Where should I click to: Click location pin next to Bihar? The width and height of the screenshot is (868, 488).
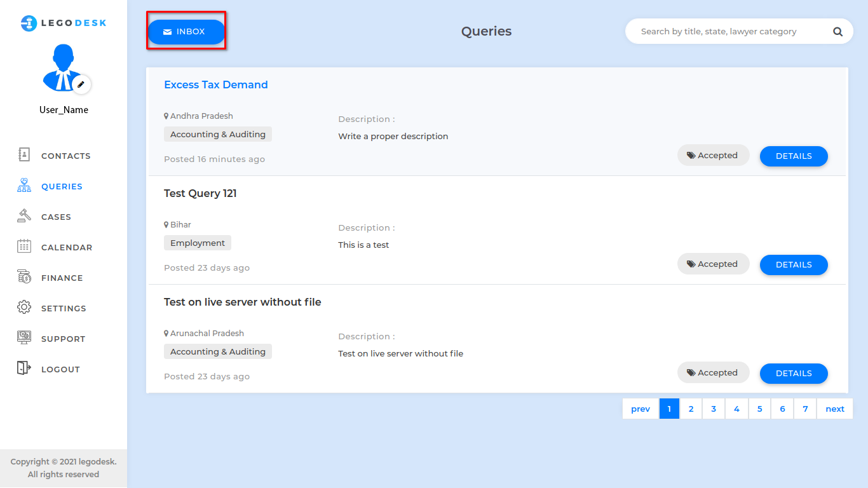click(166, 225)
